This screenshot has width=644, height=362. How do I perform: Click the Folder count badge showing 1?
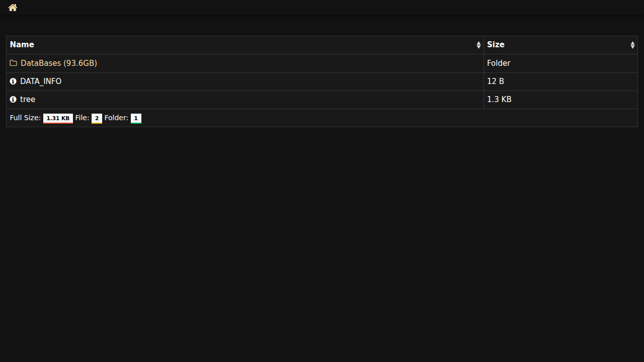pos(136,118)
